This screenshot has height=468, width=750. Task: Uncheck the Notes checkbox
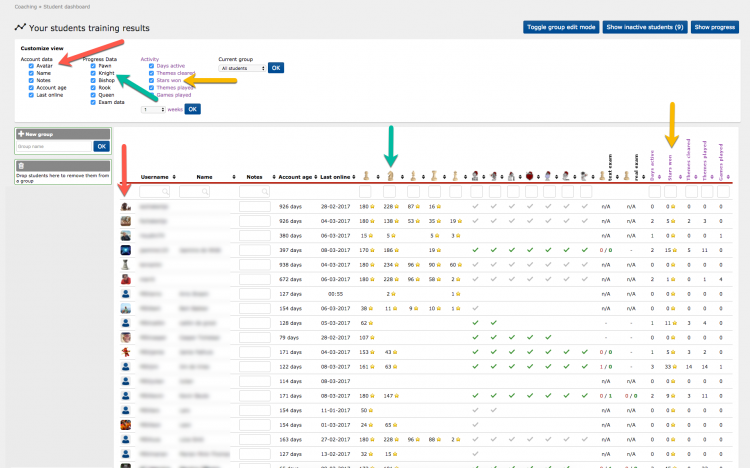point(31,80)
